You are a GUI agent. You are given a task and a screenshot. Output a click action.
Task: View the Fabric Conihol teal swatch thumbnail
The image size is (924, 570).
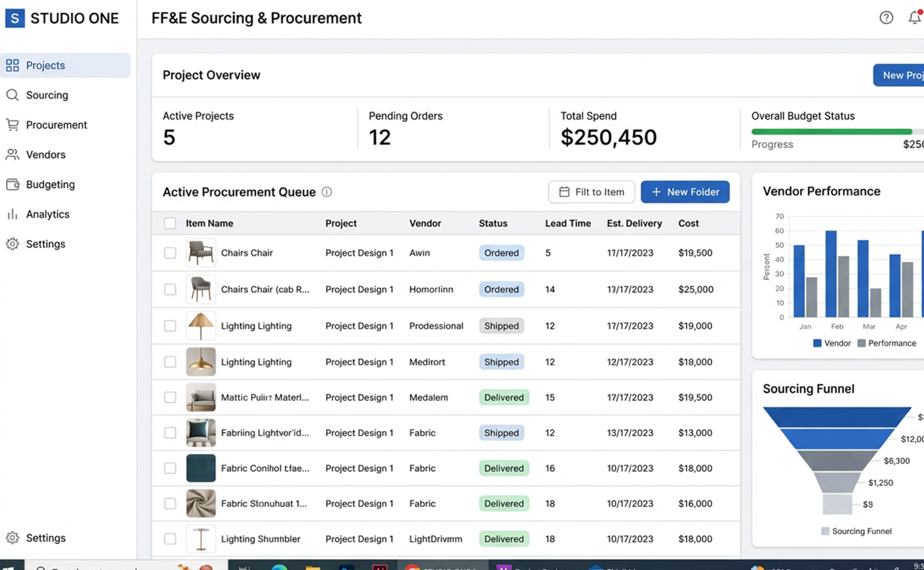click(x=201, y=468)
